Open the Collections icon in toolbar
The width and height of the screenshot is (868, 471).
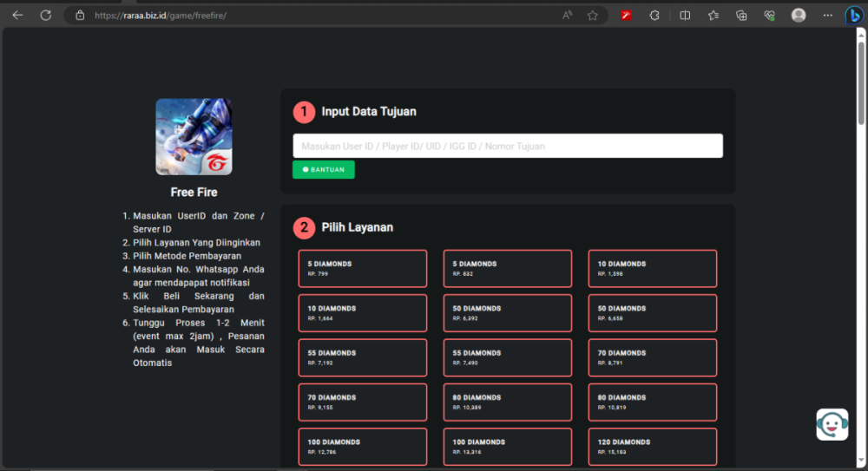[x=741, y=15]
